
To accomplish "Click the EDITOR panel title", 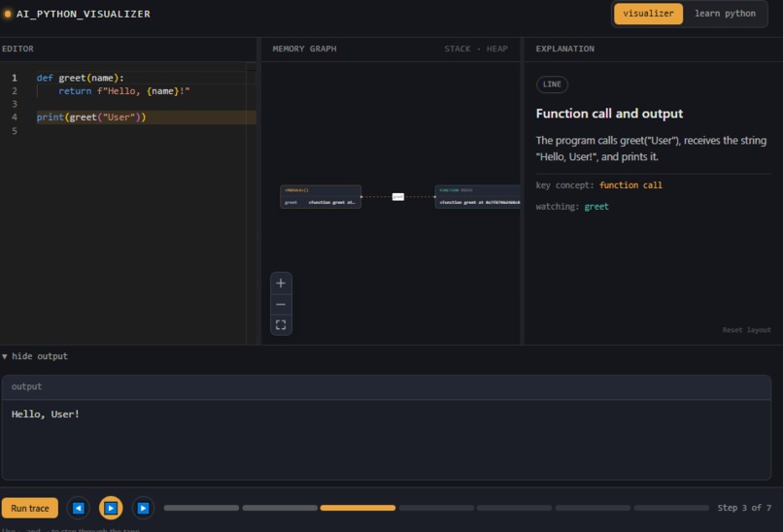I will [18, 49].
